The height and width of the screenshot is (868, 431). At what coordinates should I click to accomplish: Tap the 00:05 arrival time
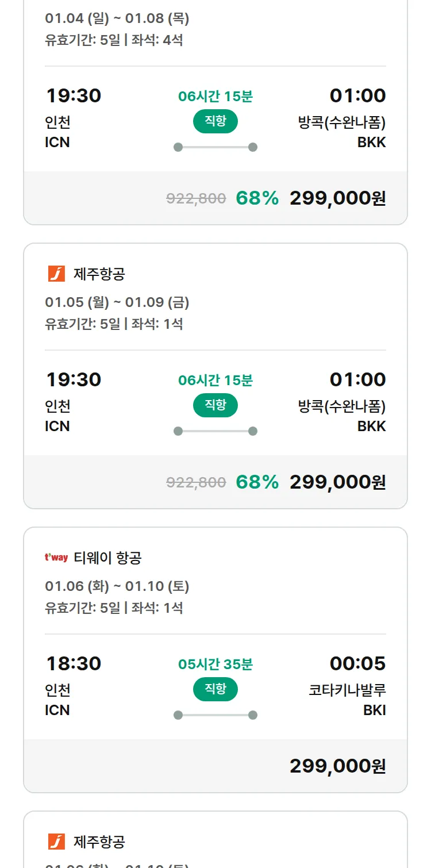[x=357, y=663]
